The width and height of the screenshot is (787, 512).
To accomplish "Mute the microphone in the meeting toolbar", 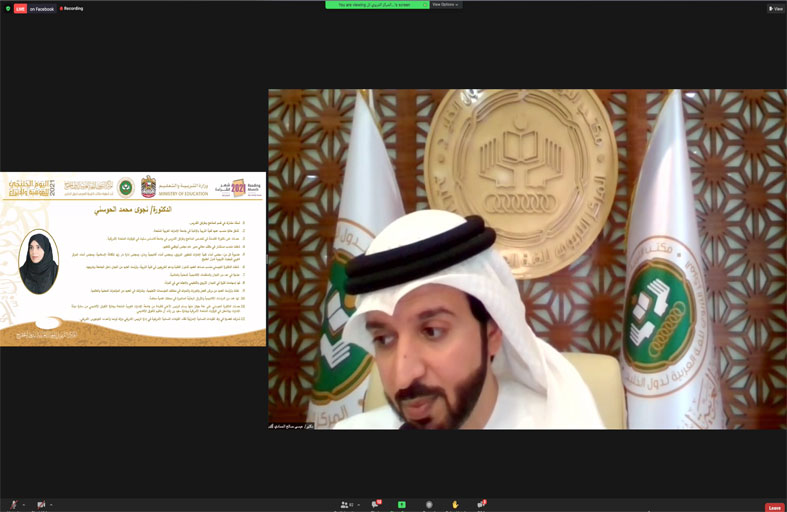I will pyautogui.click(x=13, y=505).
